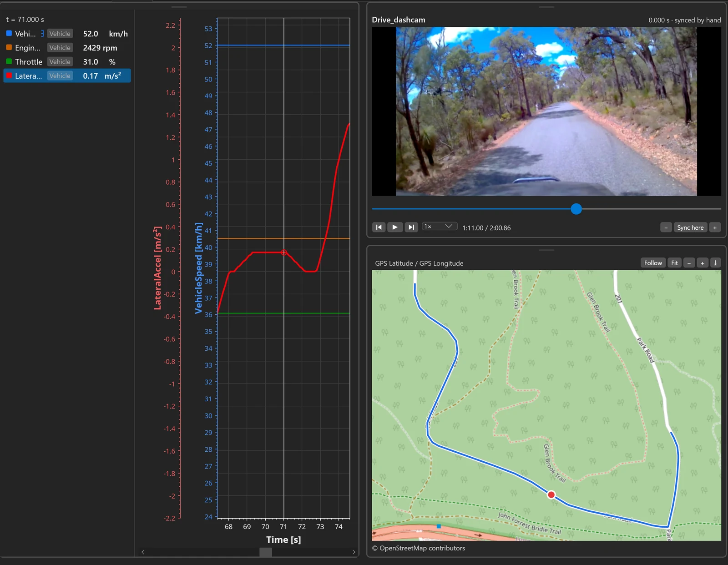The height and width of the screenshot is (565, 728).
Task: Click the blue VehicleSpeed color swatch
Action: click(x=9, y=33)
